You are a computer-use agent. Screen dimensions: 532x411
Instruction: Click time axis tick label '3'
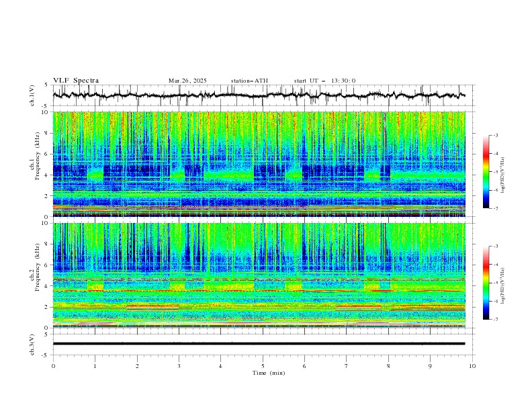click(x=179, y=366)
